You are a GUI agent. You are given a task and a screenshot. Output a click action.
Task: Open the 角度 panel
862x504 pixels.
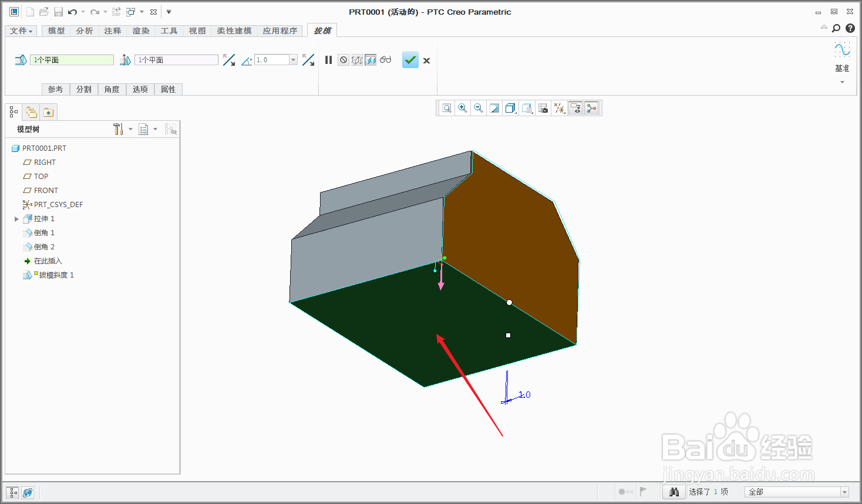point(112,89)
